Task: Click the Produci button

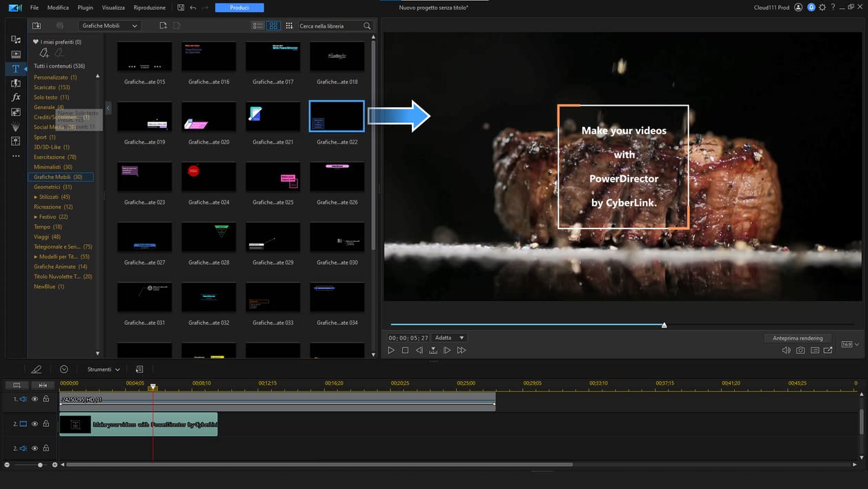Action: 239,8
